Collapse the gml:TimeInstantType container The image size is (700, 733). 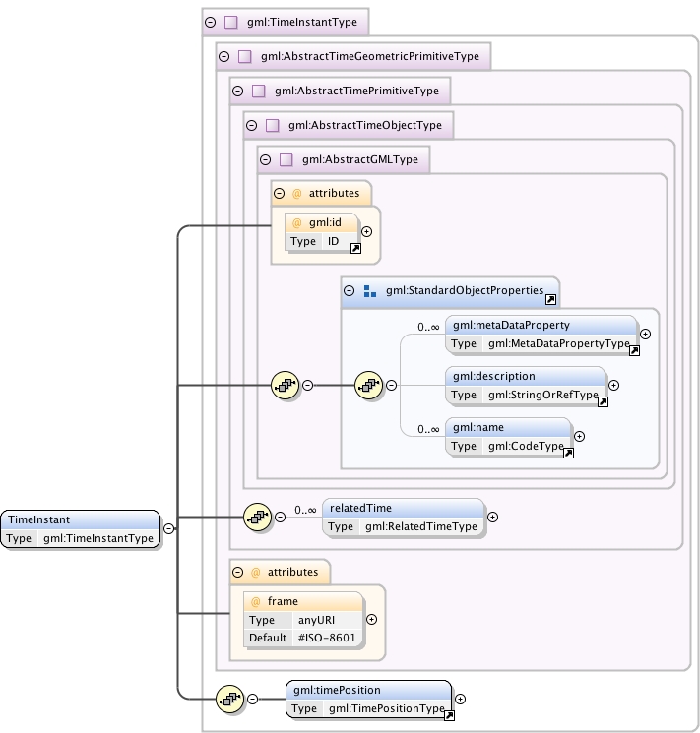(x=211, y=22)
